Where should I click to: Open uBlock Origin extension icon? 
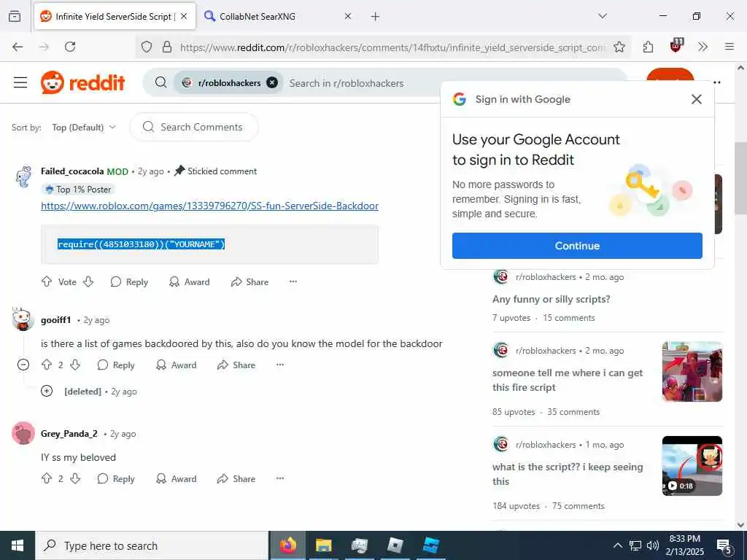676,46
